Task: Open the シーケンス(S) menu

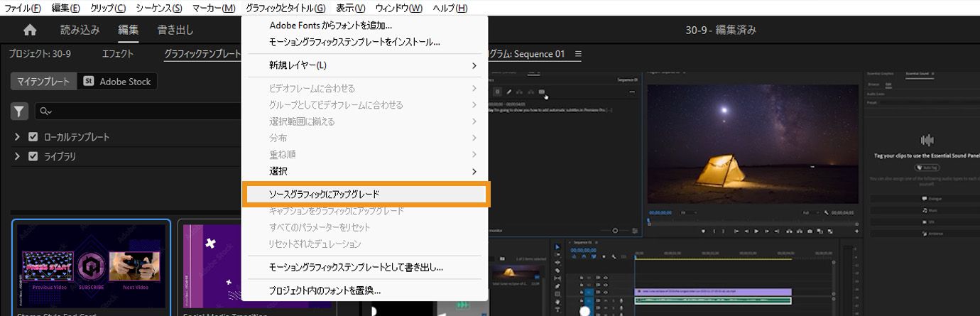Action: click(159, 8)
